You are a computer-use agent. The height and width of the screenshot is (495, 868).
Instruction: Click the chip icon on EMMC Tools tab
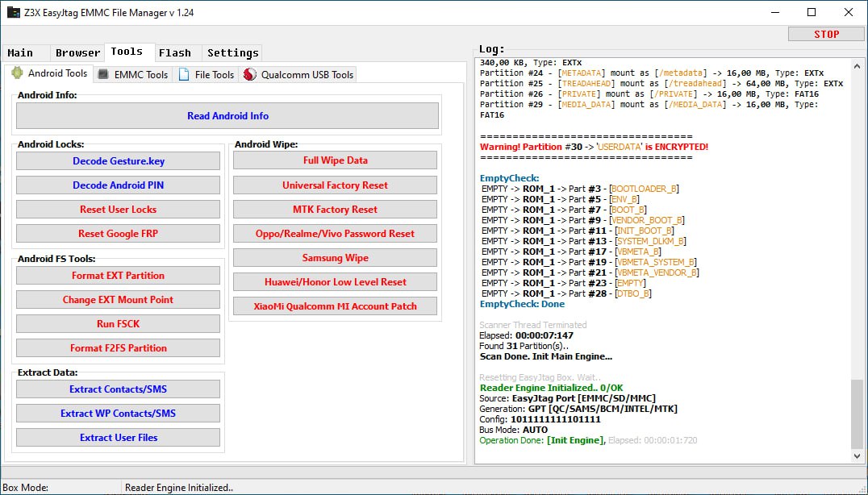coord(103,74)
